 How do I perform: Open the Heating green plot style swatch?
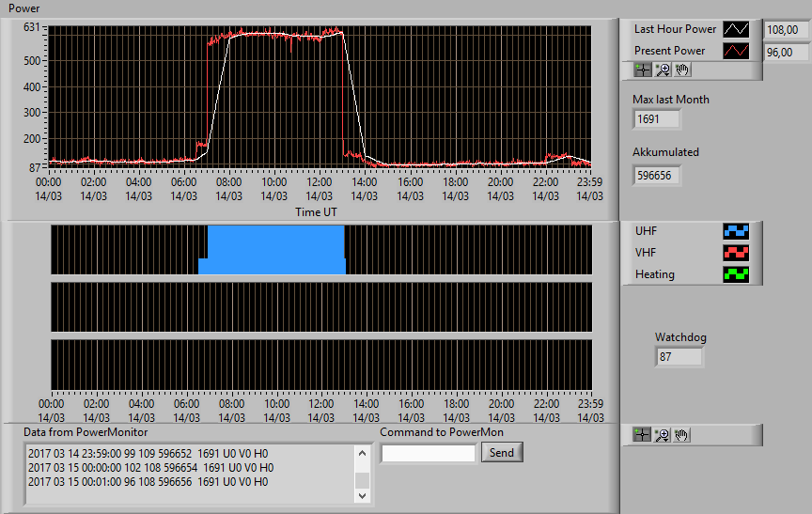[736, 274]
